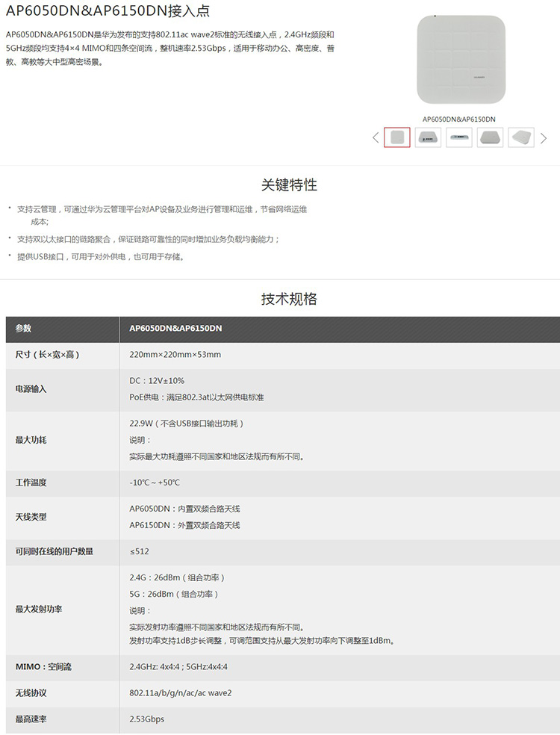Click the 尺寸（长×宽×高） row label
The height and width of the screenshot is (735, 560).
[47, 355]
